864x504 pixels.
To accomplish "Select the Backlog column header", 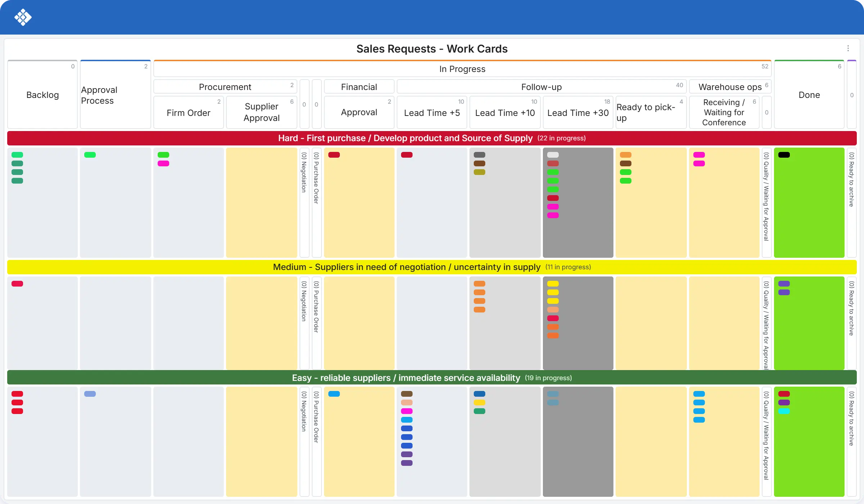I will (42, 95).
